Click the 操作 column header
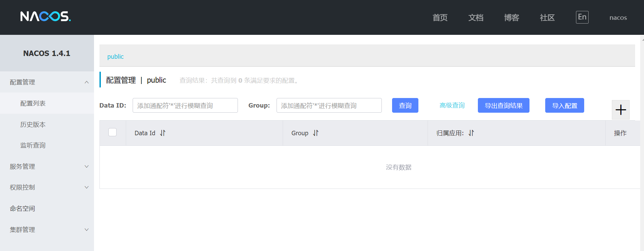Viewport: 644px width, 251px height. click(x=620, y=133)
